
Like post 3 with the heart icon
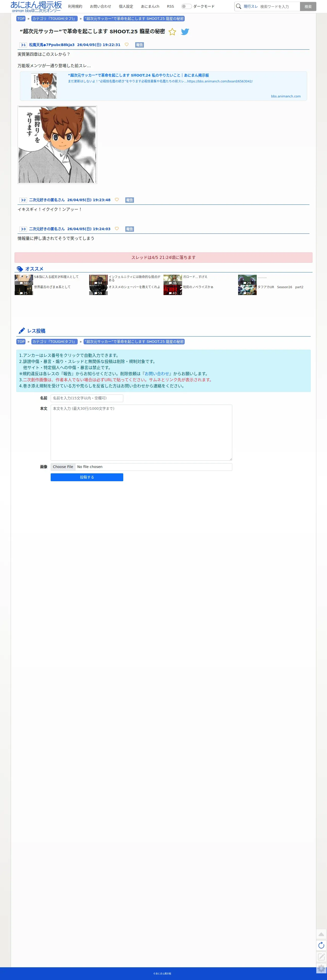[x=117, y=229]
